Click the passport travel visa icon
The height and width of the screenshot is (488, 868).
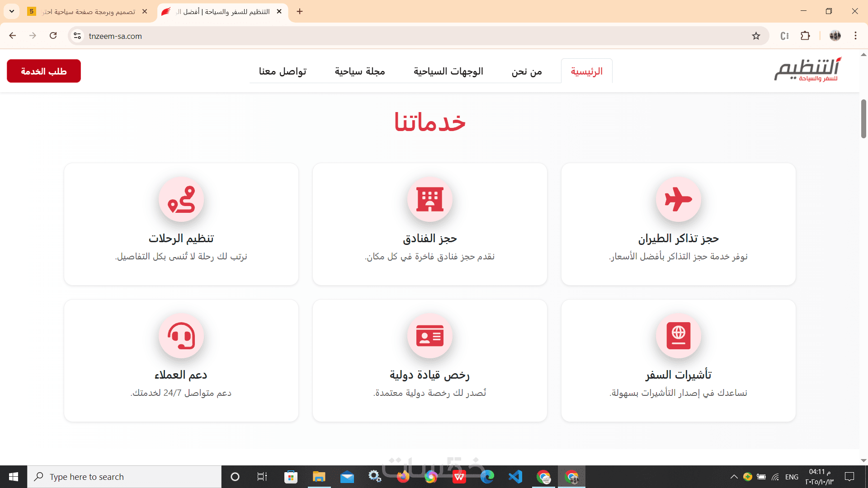point(678,336)
